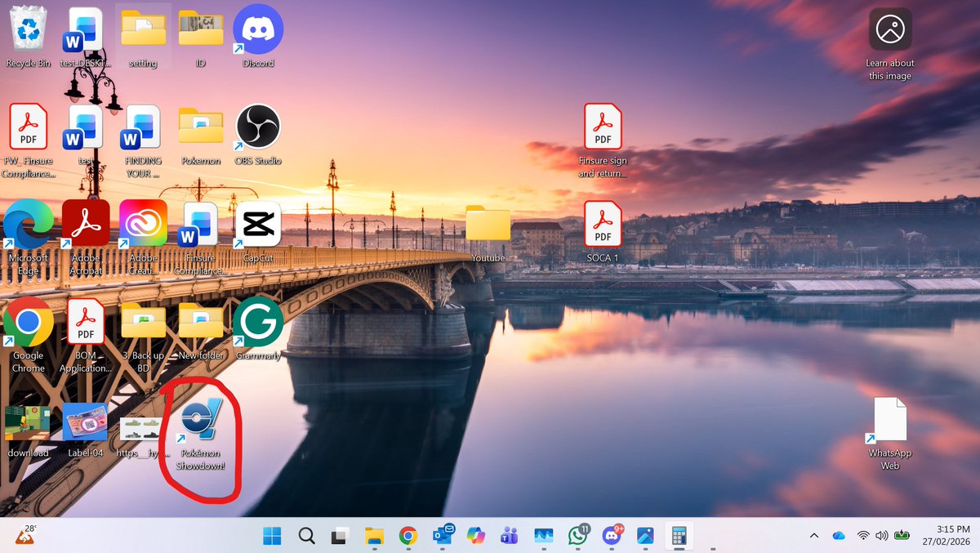Image resolution: width=980 pixels, height=553 pixels.
Task: Select the Grammarly shortcut icon
Action: pos(257,329)
